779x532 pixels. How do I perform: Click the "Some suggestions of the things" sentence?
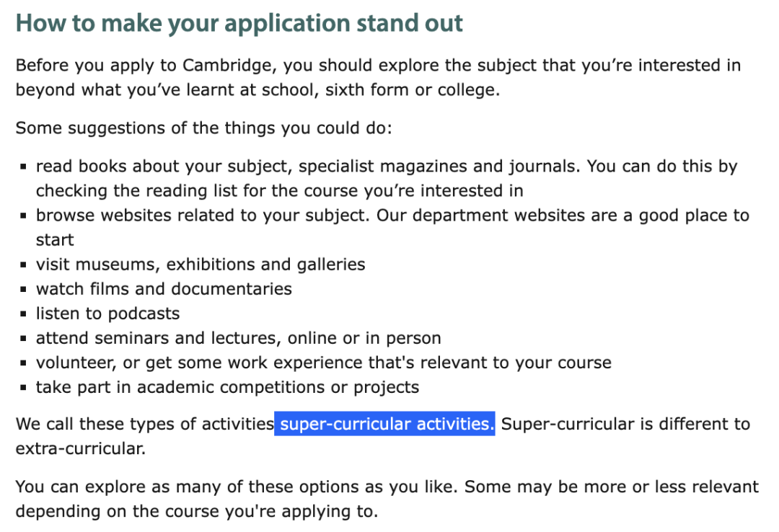coord(203,128)
